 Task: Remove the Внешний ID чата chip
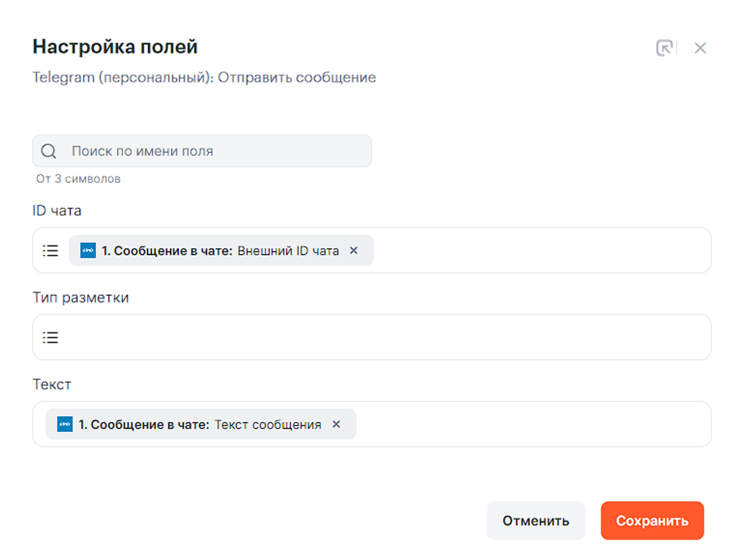coord(354,250)
